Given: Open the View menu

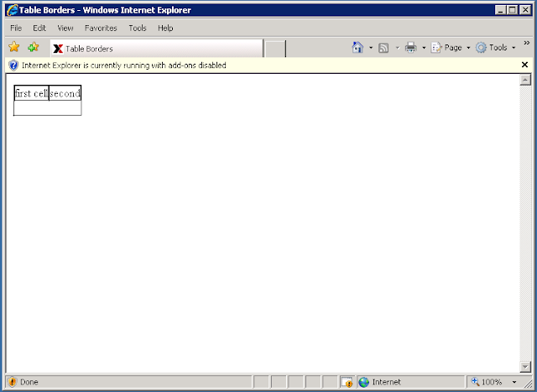Looking at the screenshot, I should point(65,28).
